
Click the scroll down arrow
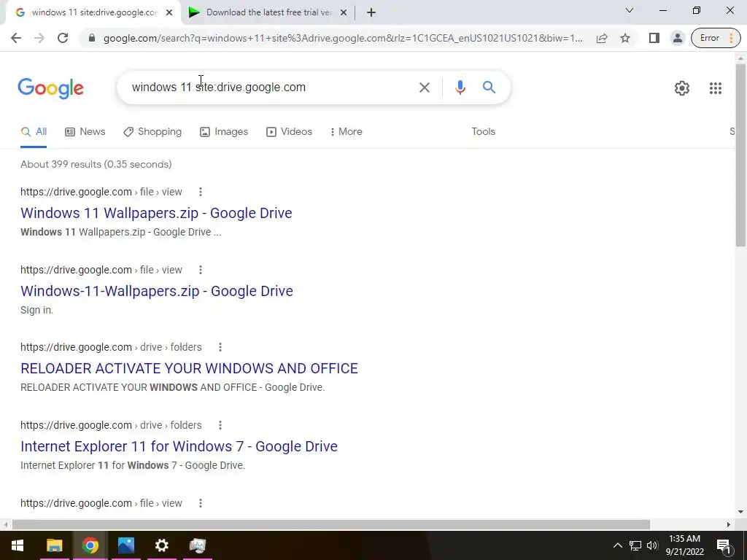click(740, 512)
